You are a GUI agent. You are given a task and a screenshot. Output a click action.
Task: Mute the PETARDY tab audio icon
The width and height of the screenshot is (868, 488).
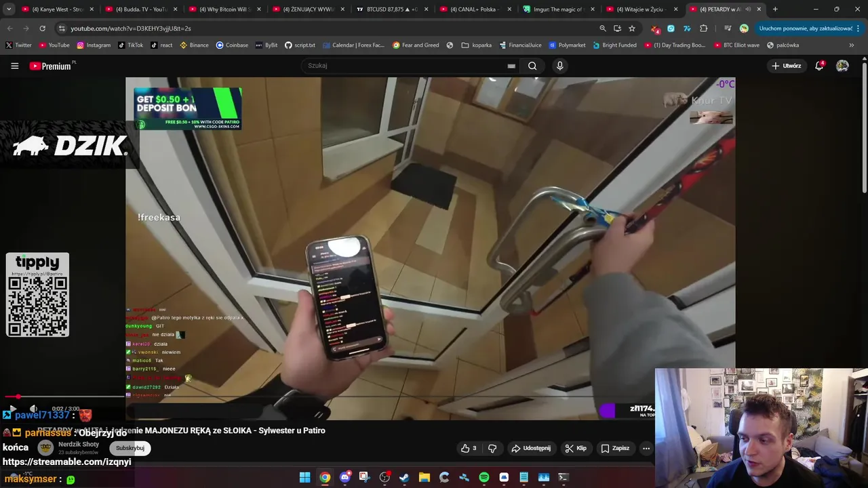tap(749, 9)
